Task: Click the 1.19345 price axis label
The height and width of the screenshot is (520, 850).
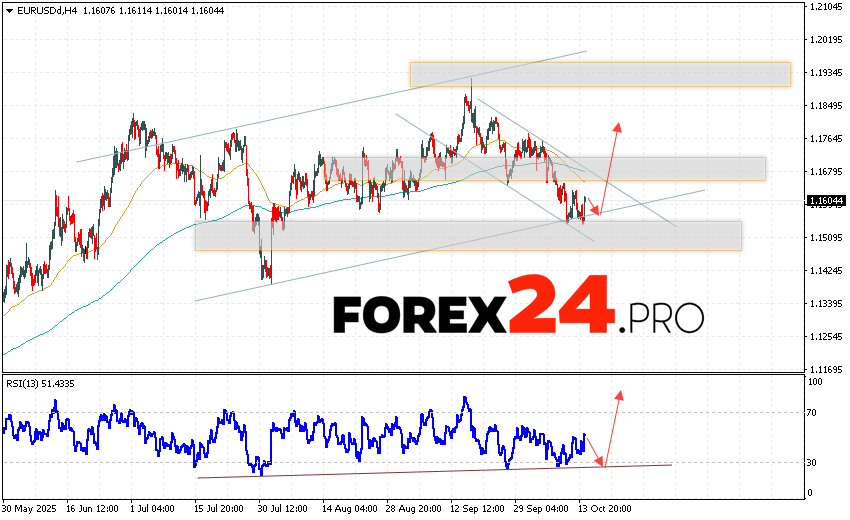Action: [826, 73]
